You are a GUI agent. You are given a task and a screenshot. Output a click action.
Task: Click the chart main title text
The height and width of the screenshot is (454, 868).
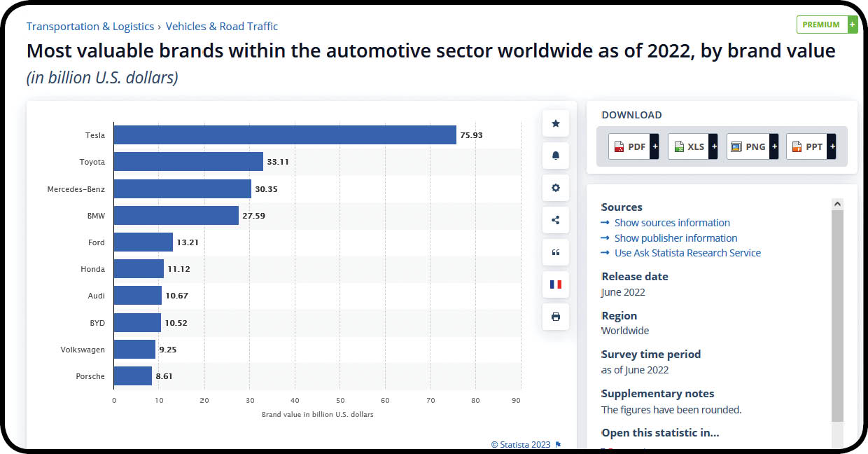coord(431,51)
